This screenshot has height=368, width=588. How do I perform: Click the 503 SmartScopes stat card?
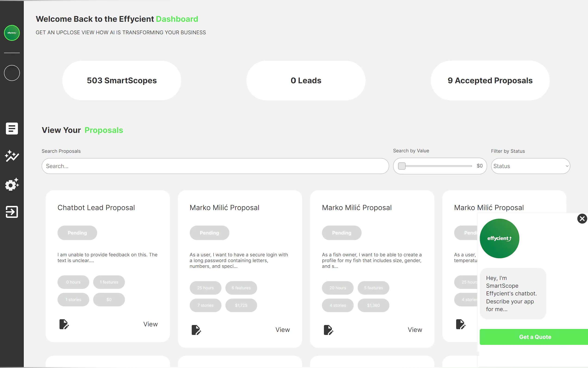pos(122,81)
